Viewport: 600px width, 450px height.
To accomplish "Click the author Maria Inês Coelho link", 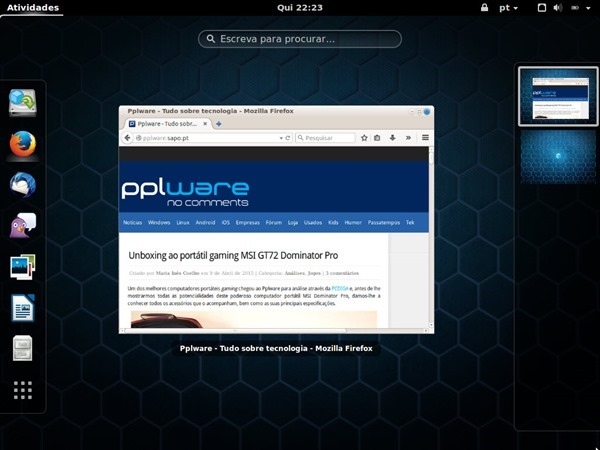I will click(x=178, y=273).
